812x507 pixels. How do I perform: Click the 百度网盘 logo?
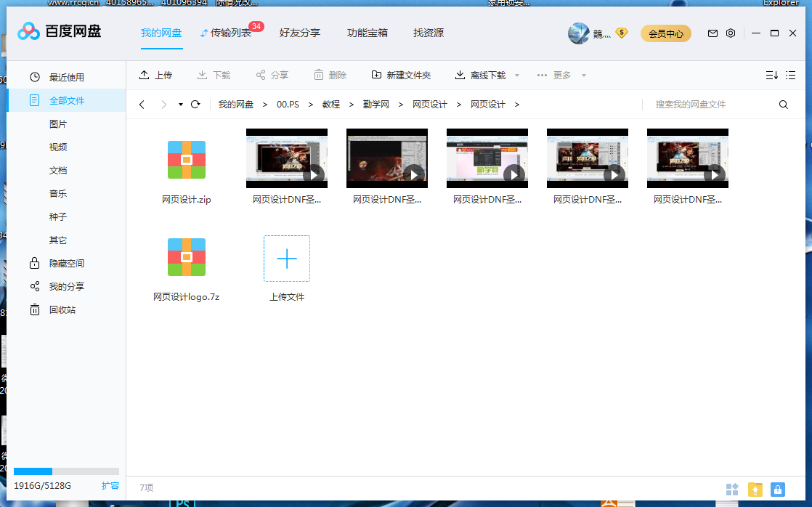(59, 31)
